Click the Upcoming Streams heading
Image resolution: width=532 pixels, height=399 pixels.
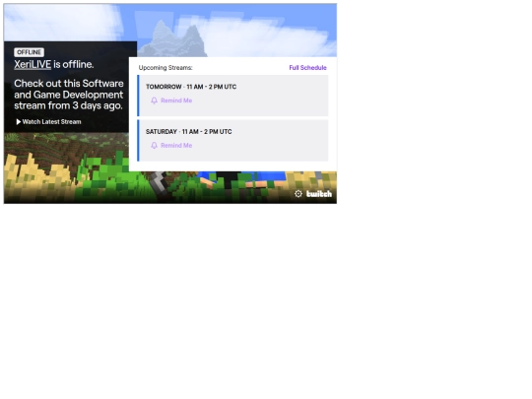(x=166, y=68)
